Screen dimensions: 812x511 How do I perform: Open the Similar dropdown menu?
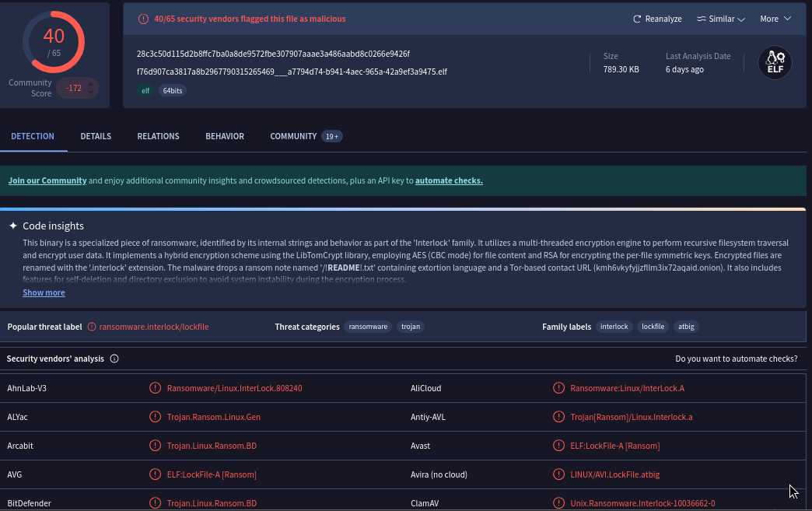721,19
